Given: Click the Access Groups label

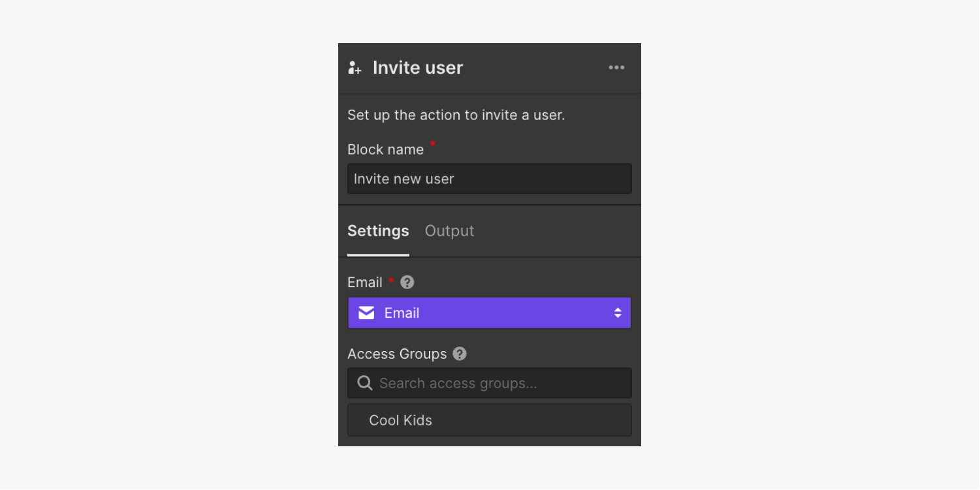Looking at the screenshot, I should click(x=397, y=354).
